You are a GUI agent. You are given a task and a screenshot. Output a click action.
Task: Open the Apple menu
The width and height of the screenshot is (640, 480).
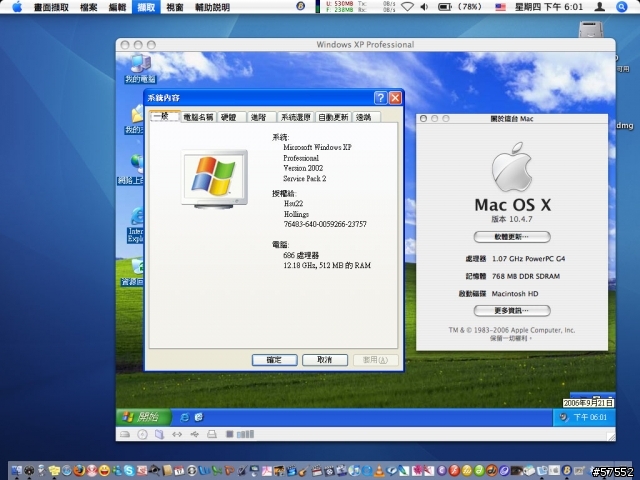click(17, 7)
